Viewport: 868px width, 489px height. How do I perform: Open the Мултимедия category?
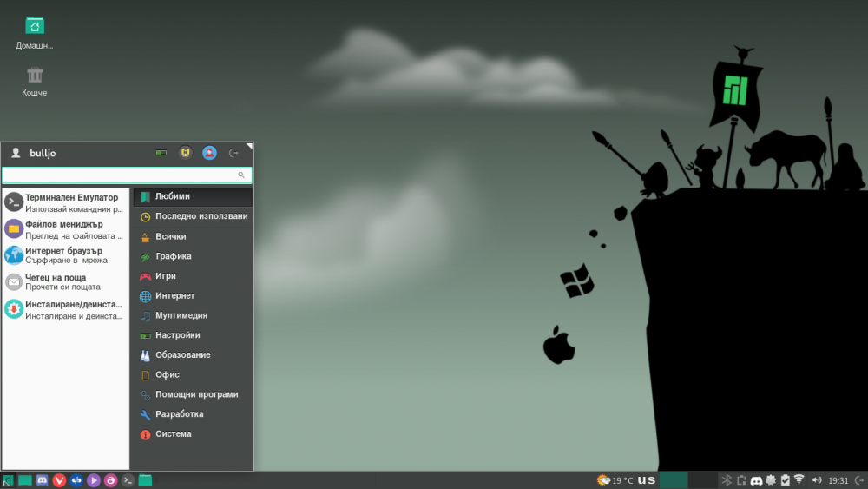(193, 315)
